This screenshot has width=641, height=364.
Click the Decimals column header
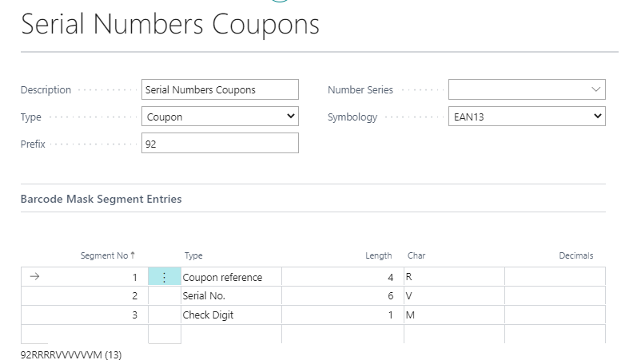575,255
